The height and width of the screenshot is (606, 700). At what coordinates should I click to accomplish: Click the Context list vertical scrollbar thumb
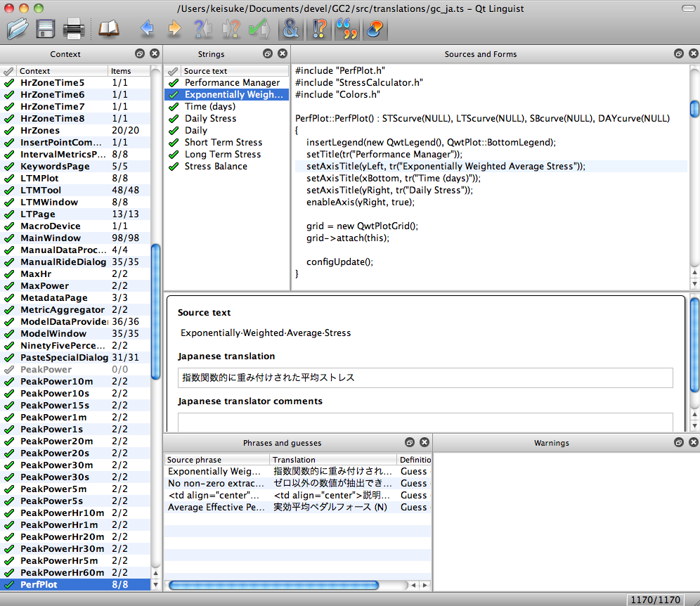point(155,311)
